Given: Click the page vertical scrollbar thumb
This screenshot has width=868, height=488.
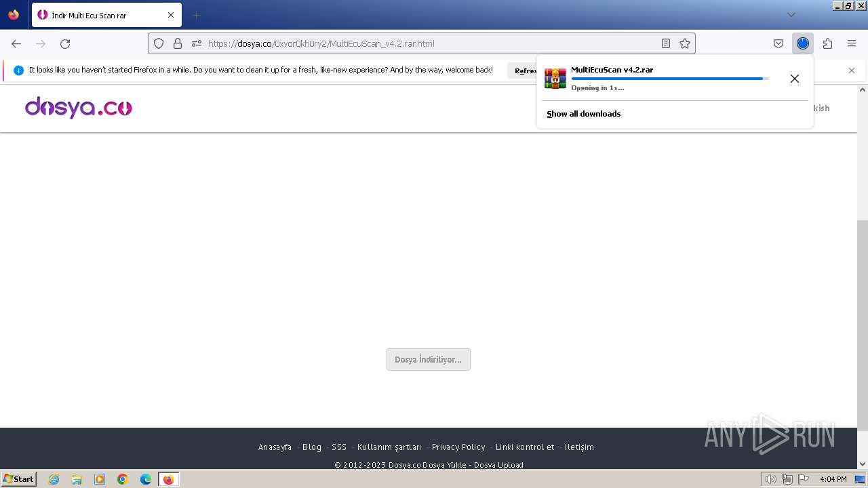Looking at the screenshot, I should point(863,325).
